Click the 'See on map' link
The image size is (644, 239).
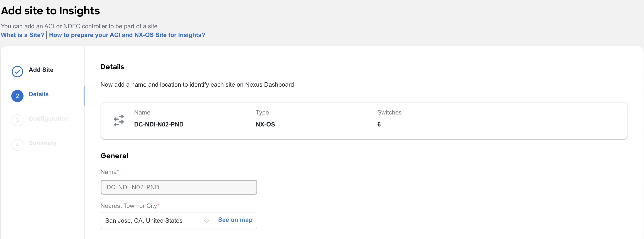point(235,220)
